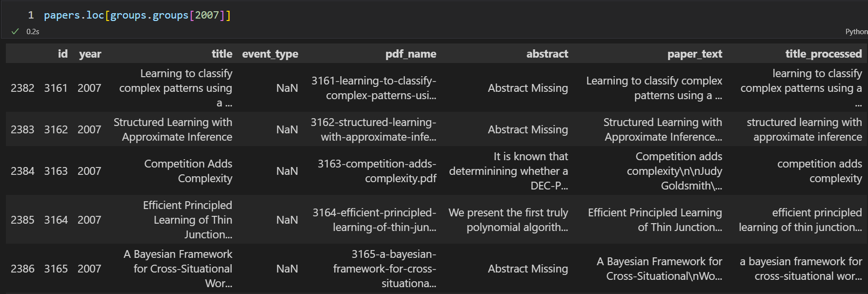Click the 'title_processed' column header

[x=823, y=54]
